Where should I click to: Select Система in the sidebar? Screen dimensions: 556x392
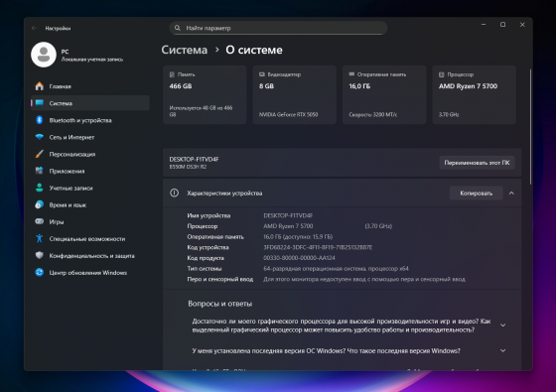point(90,103)
